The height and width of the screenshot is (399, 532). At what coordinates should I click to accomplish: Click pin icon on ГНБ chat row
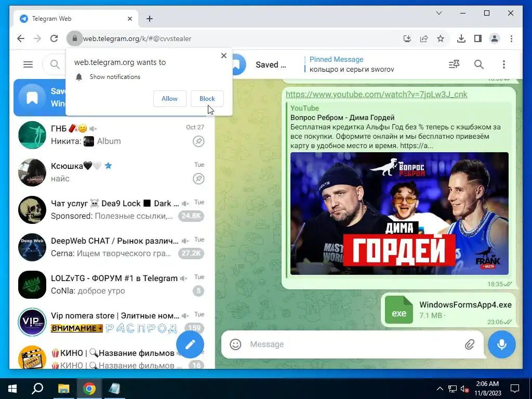tap(198, 141)
